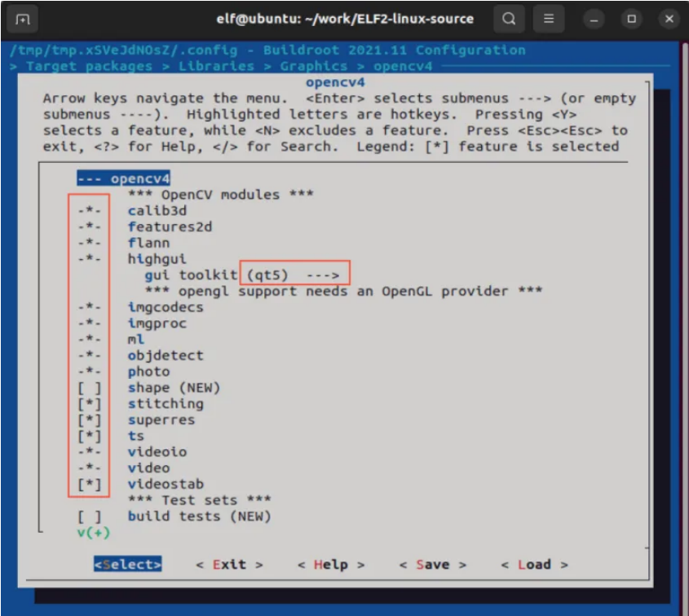Select the videostab module label
The width and height of the screenshot is (689, 616).
pyautogui.click(x=166, y=484)
